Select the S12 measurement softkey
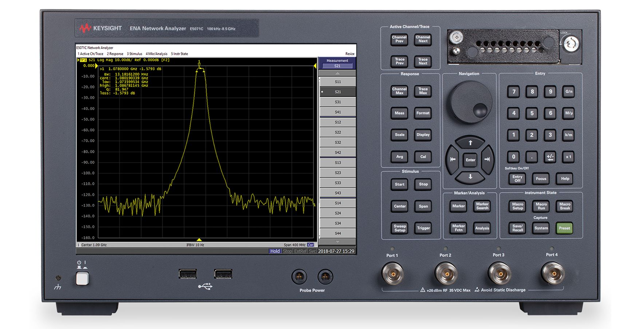The image size is (644, 329). coord(337,122)
